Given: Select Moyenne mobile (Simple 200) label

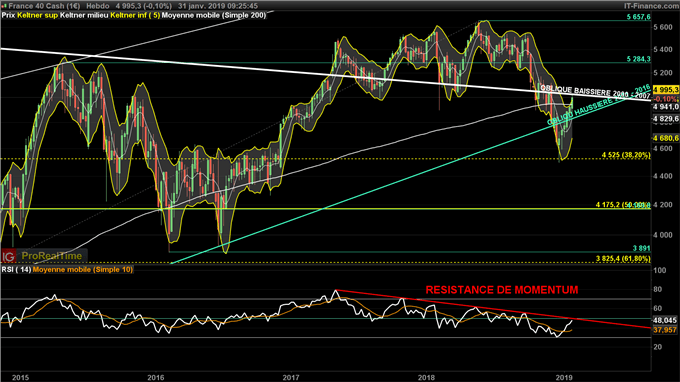Looking at the screenshot, I should click(214, 15).
